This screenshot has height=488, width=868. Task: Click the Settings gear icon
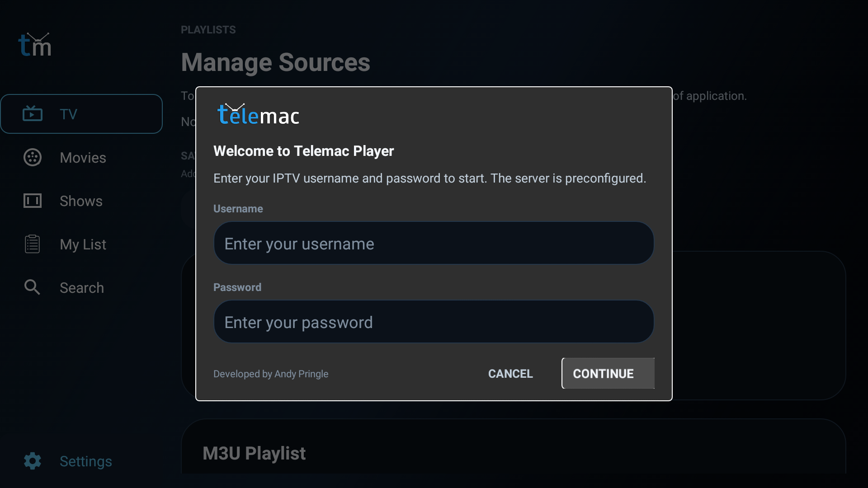(x=33, y=461)
